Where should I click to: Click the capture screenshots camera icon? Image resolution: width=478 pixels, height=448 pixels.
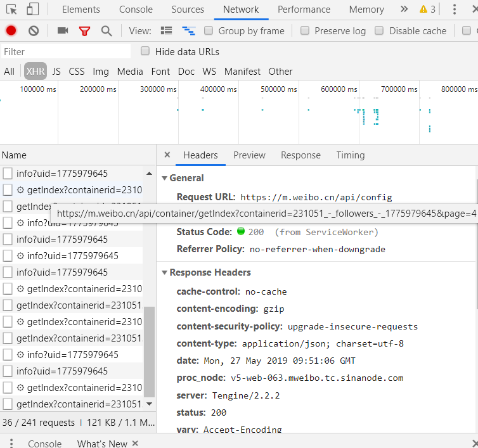(x=62, y=30)
